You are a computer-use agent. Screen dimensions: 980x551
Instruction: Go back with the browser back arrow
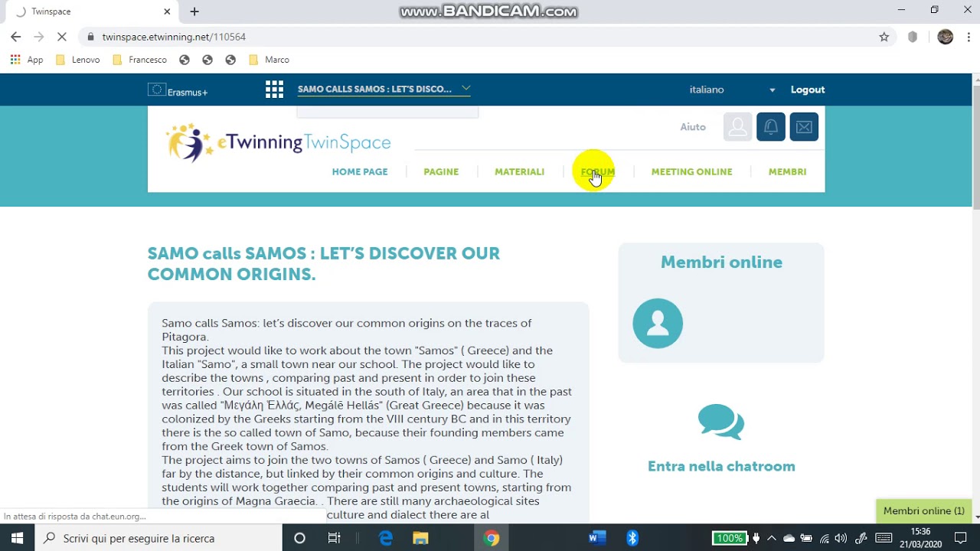pos(15,37)
